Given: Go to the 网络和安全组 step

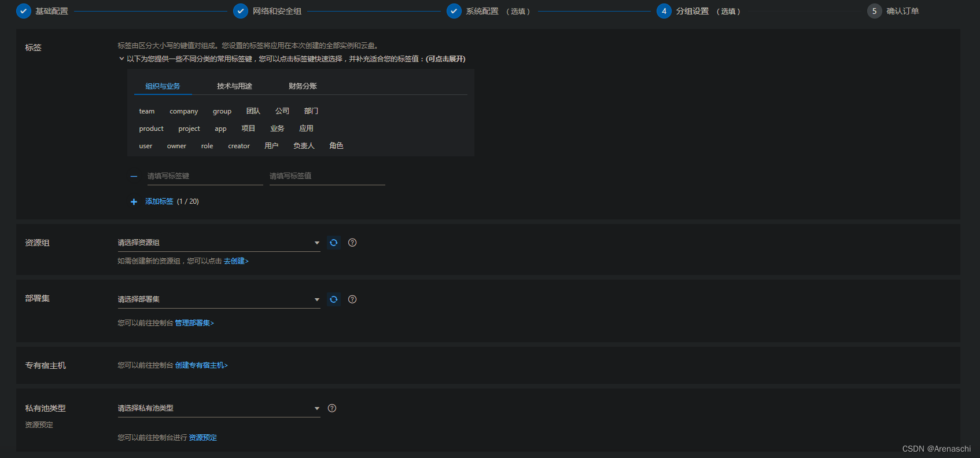Looking at the screenshot, I should pos(277,11).
